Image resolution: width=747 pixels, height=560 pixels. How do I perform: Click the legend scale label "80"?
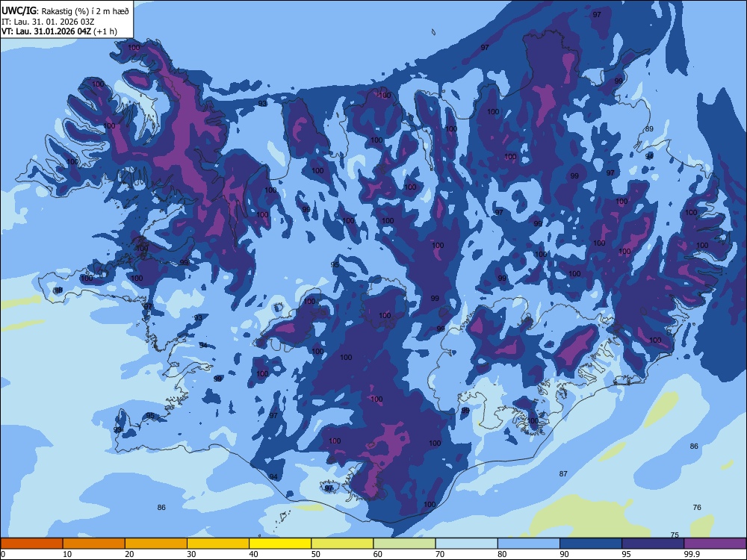click(502, 554)
